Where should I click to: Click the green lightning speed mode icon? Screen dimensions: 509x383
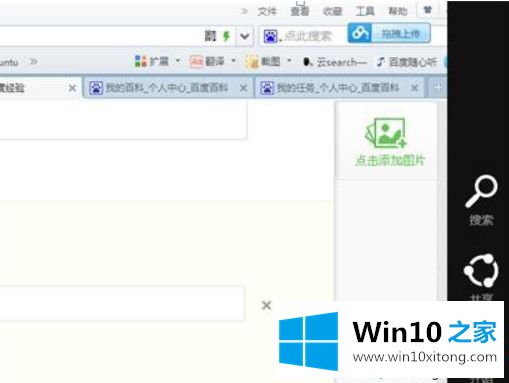[226, 36]
